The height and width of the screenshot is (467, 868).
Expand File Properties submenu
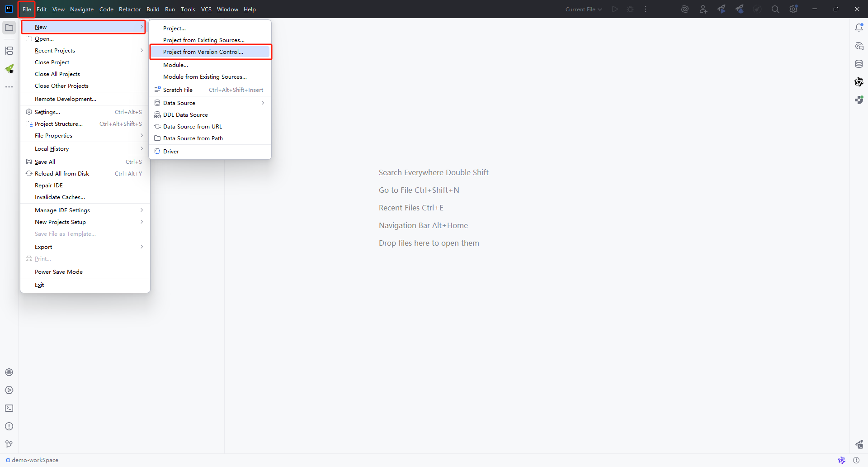tap(85, 136)
